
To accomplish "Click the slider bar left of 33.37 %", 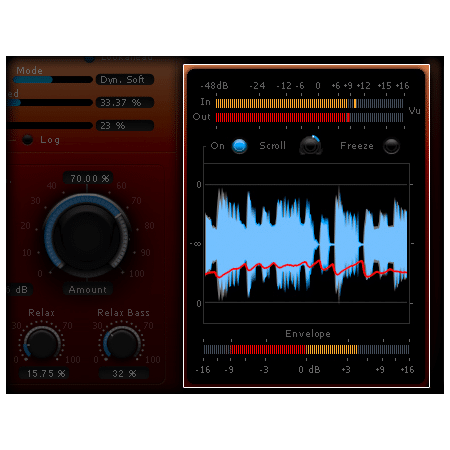I will pyautogui.click(x=49, y=103).
